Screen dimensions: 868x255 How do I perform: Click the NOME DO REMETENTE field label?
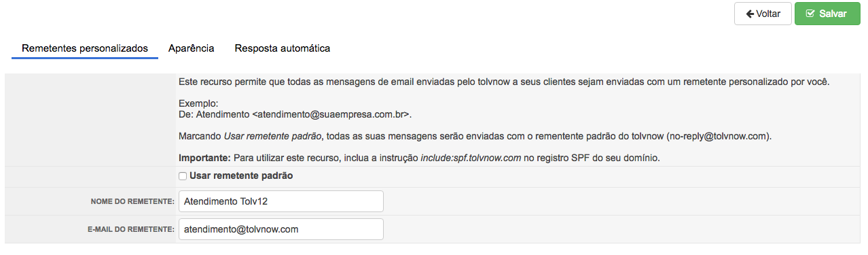(132, 202)
